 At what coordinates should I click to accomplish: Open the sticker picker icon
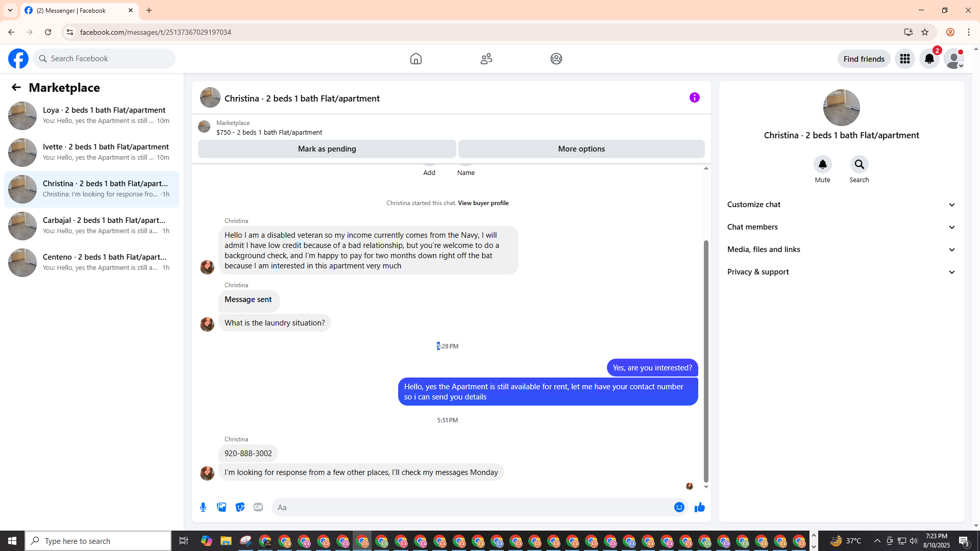point(240,507)
